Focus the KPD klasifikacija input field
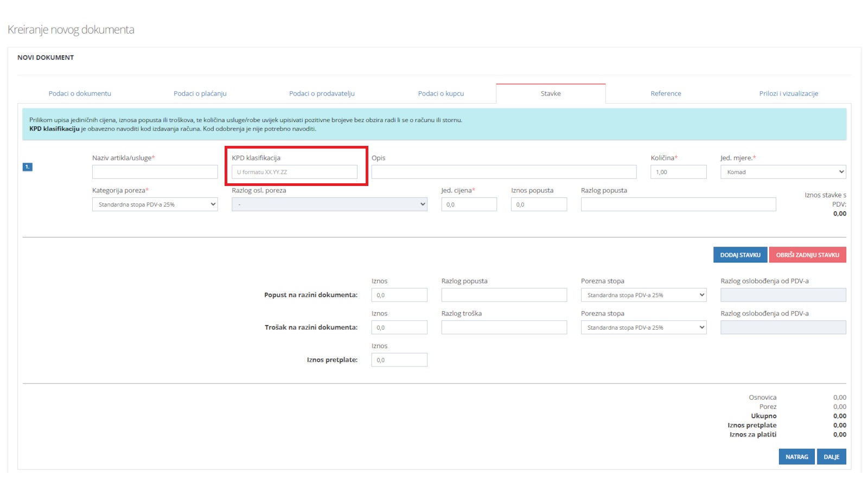This screenshot has height=488, width=868. tap(294, 172)
